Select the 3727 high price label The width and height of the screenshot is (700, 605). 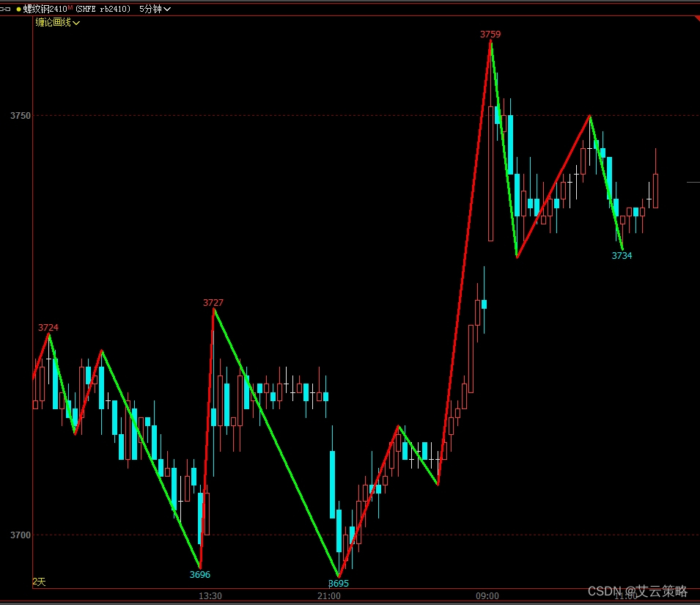pos(213,303)
